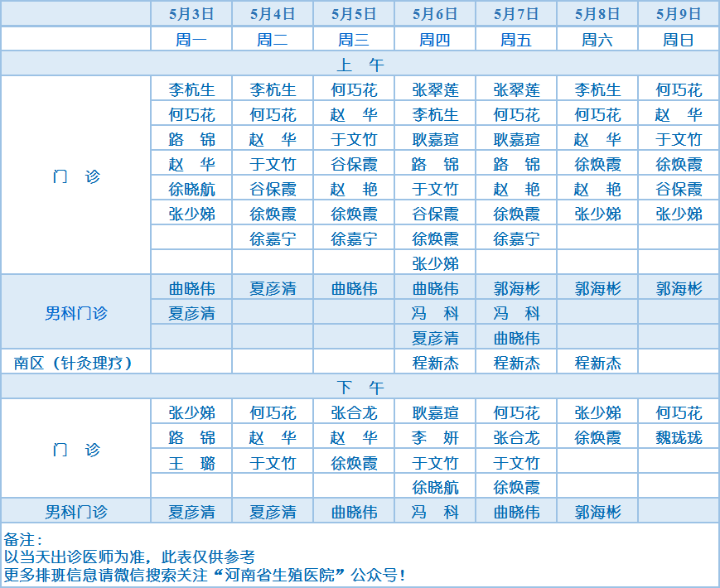Select the 男科门诊 label in the 上午 section

tap(76, 313)
